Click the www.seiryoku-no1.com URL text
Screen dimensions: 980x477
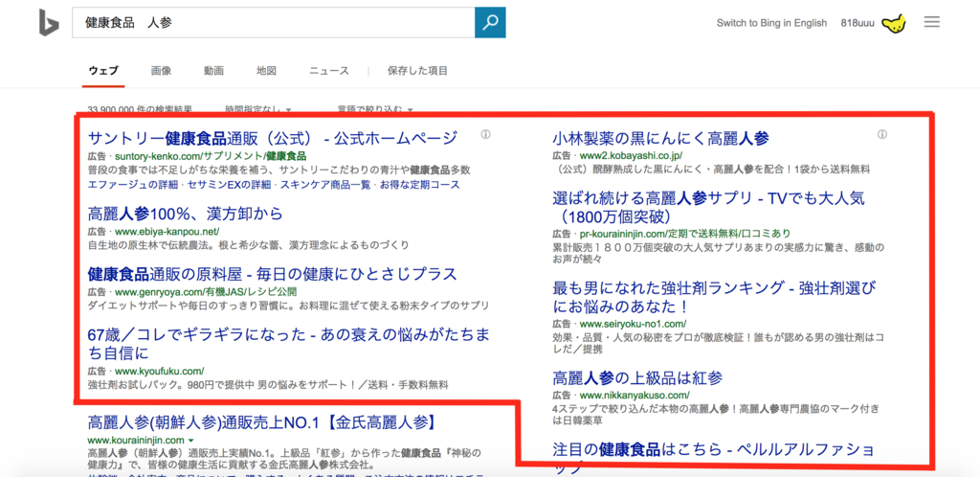[x=634, y=323]
